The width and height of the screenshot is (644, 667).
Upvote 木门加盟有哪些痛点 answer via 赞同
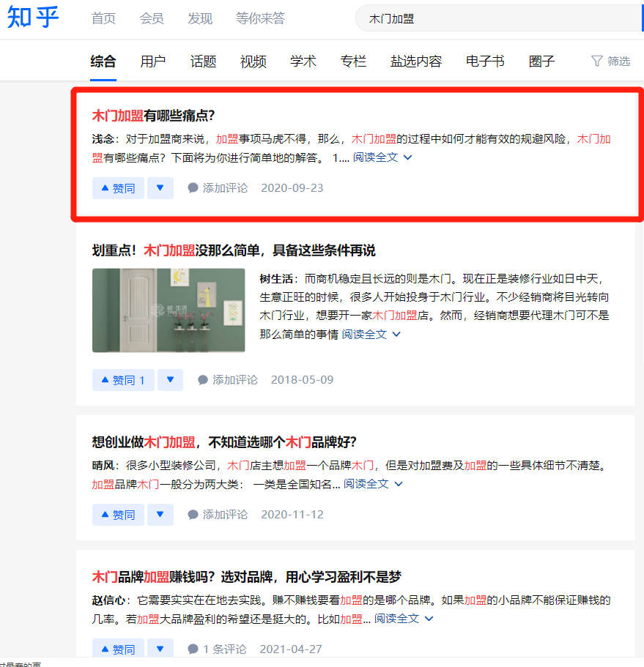point(118,188)
